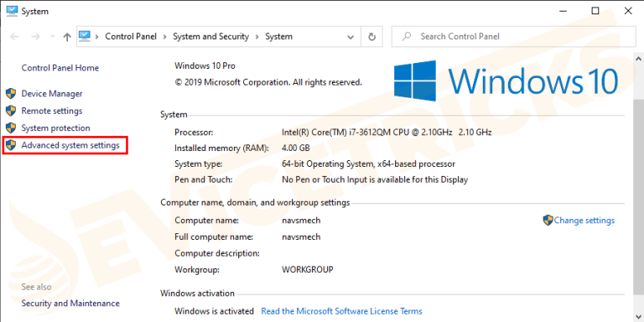This screenshot has height=322, width=644.
Task: Click the Change settings link
Action: point(584,221)
